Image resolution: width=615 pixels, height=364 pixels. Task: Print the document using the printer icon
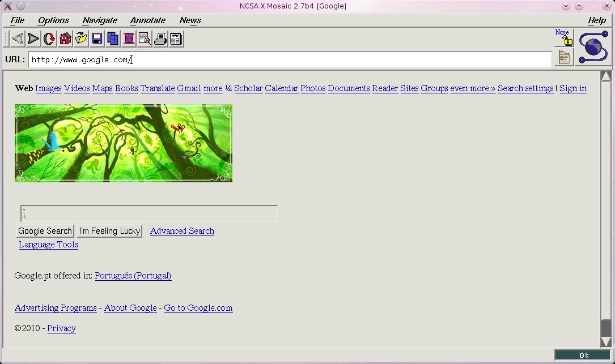(x=160, y=38)
